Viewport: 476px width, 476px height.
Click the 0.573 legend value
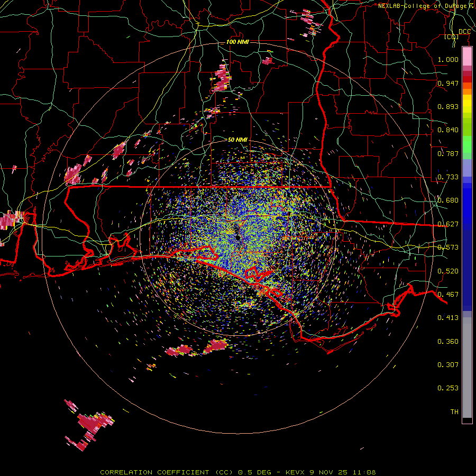(x=448, y=248)
